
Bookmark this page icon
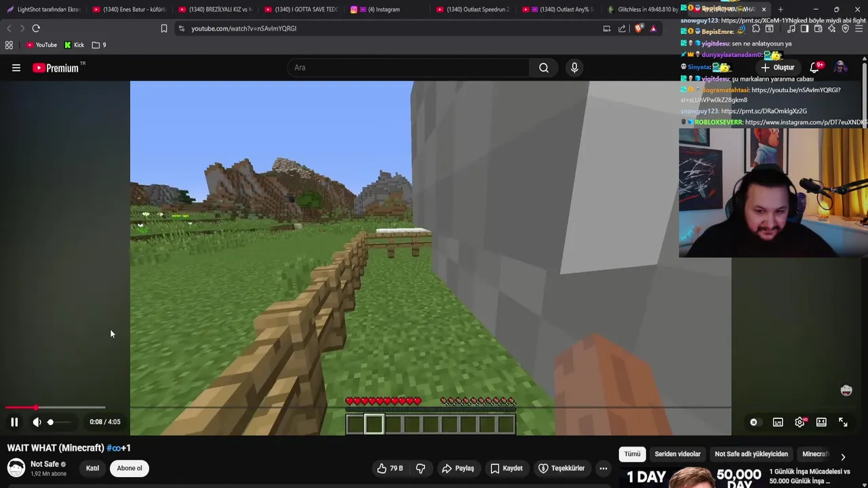pos(163,28)
